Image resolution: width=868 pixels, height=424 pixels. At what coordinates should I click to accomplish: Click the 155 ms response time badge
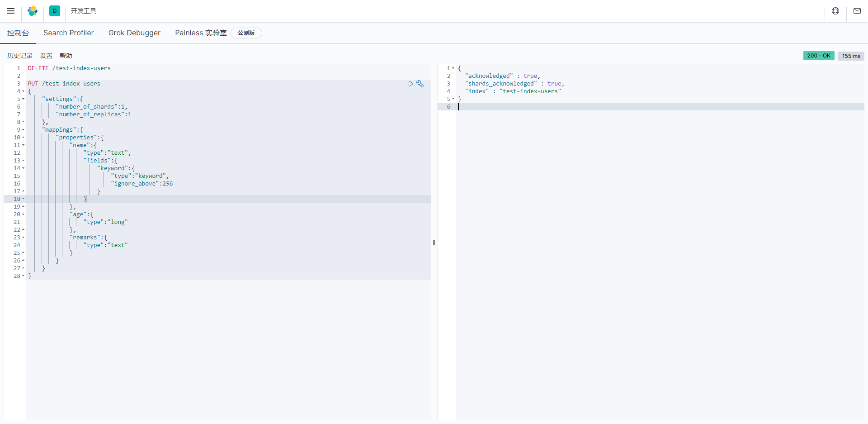click(851, 56)
